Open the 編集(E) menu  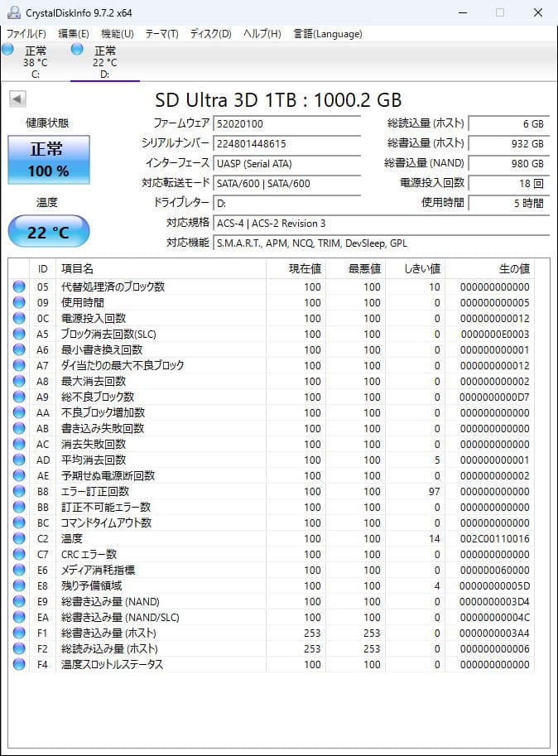(x=73, y=34)
